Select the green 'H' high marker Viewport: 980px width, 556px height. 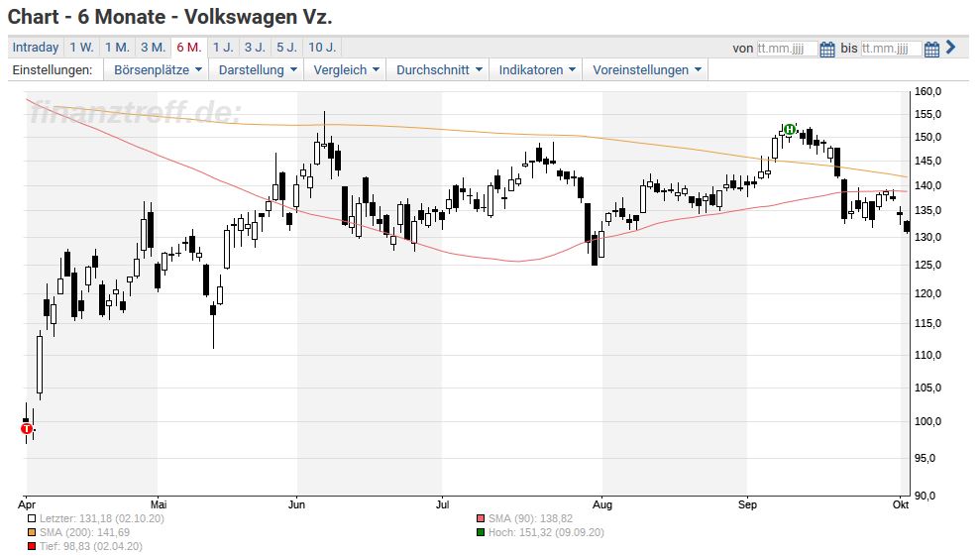coord(790,130)
